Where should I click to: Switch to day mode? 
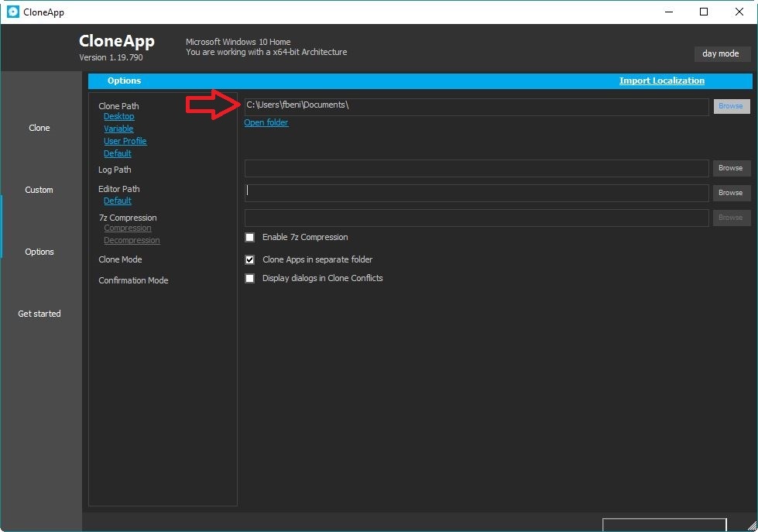pos(721,53)
